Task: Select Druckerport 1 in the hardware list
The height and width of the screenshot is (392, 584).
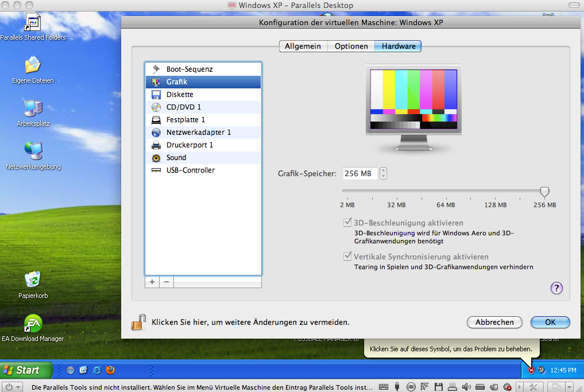Action: (x=203, y=145)
